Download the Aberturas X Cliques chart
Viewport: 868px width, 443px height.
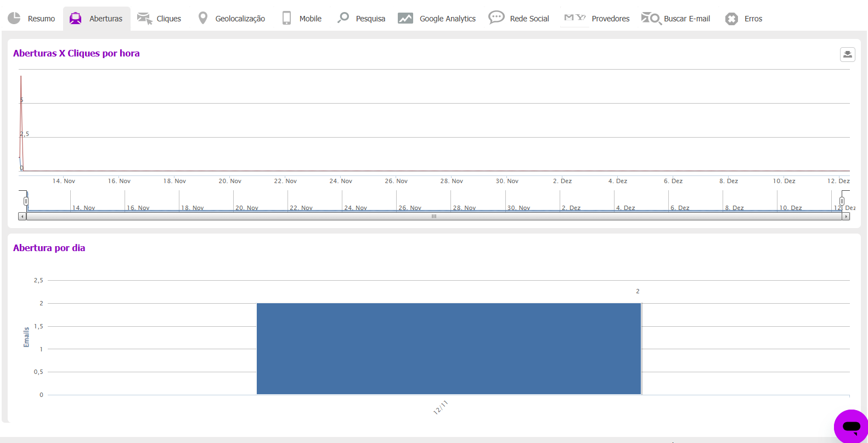(x=848, y=54)
